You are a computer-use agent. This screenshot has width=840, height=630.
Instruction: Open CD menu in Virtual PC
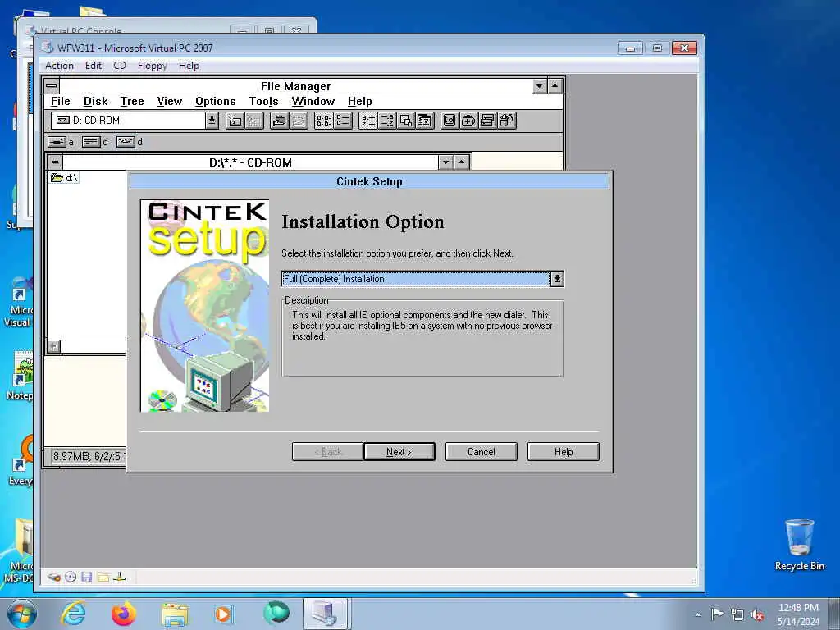click(120, 66)
